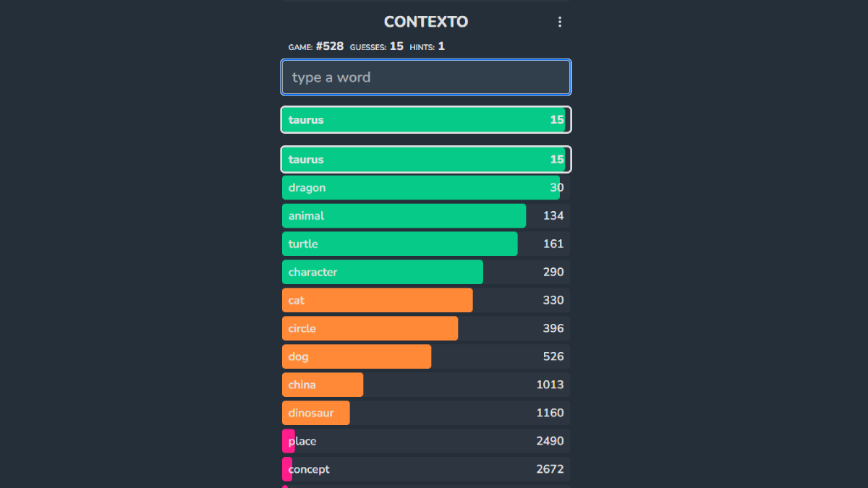Open the three-dot options menu

[559, 22]
